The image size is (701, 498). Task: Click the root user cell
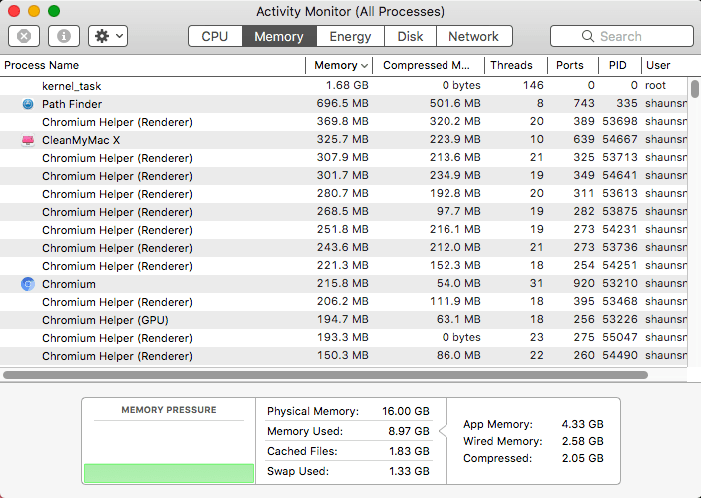(655, 85)
